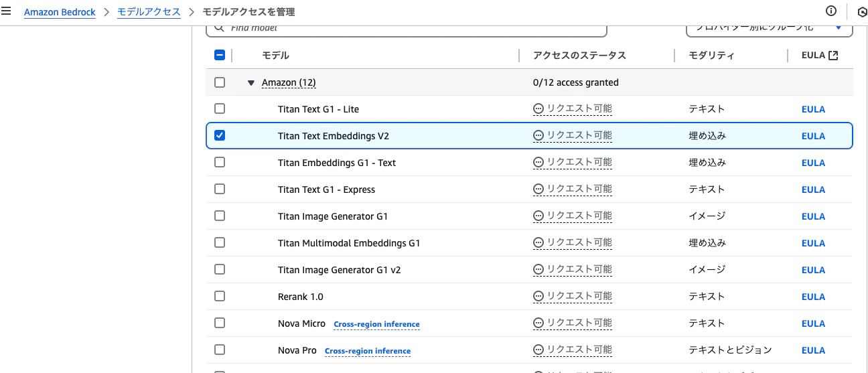Click the Titan Multimodal Embeddings G1 model name

349,243
